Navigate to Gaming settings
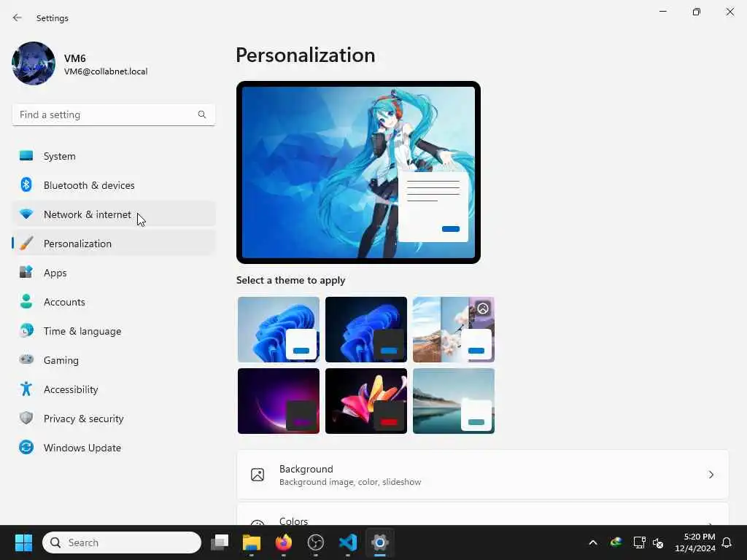The height and width of the screenshot is (560, 747). point(113,359)
